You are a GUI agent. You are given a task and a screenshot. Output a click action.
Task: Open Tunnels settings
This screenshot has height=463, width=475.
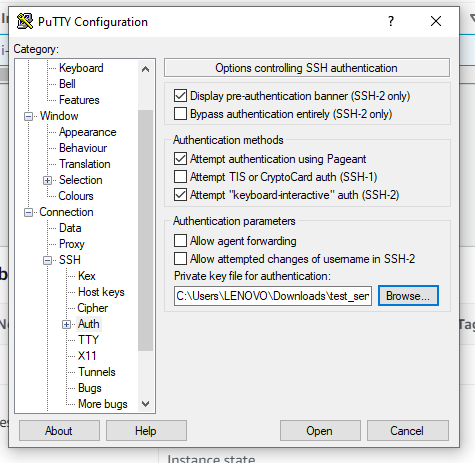click(x=97, y=372)
